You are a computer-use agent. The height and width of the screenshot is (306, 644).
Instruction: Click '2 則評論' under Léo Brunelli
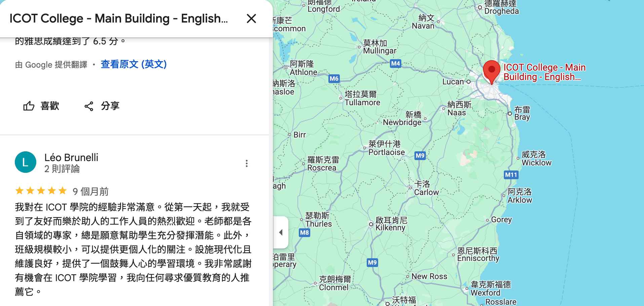pyautogui.click(x=62, y=169)
